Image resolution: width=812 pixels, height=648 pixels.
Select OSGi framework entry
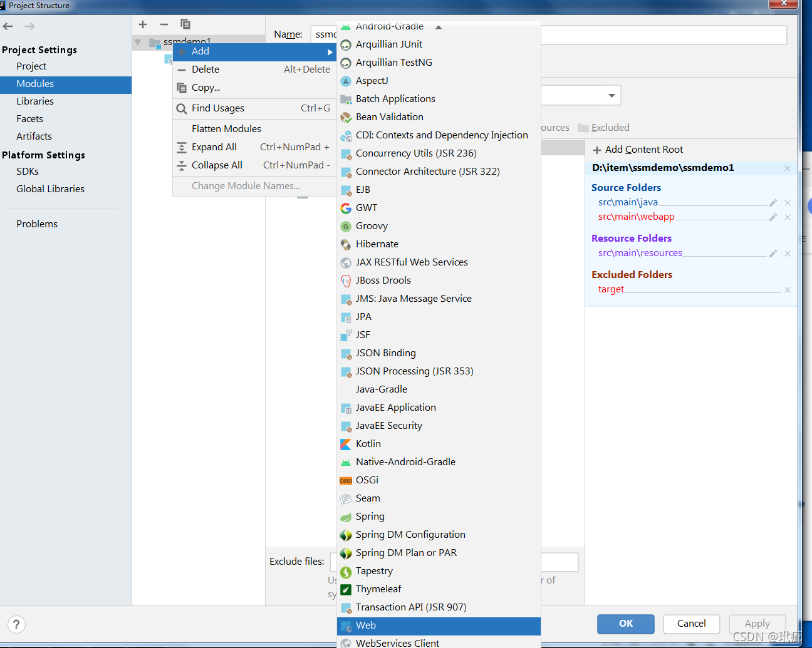[x=439, y=480]
